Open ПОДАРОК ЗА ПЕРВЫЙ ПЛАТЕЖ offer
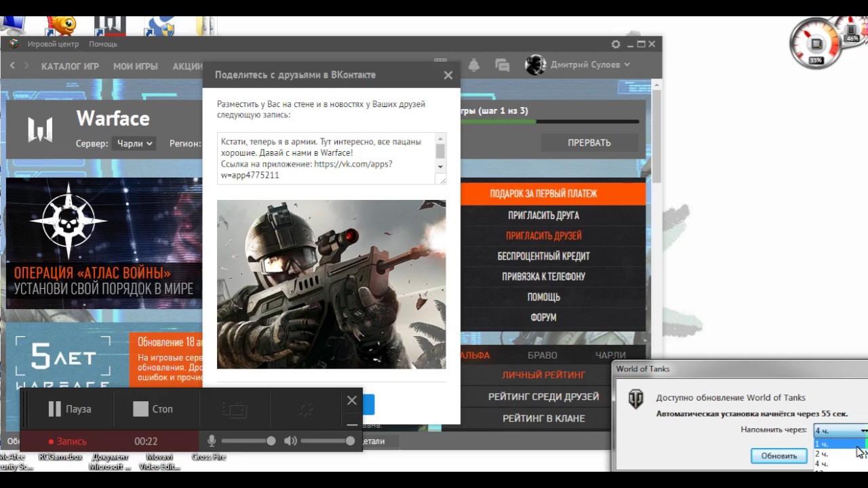The image size is (868, 488). 543,194
